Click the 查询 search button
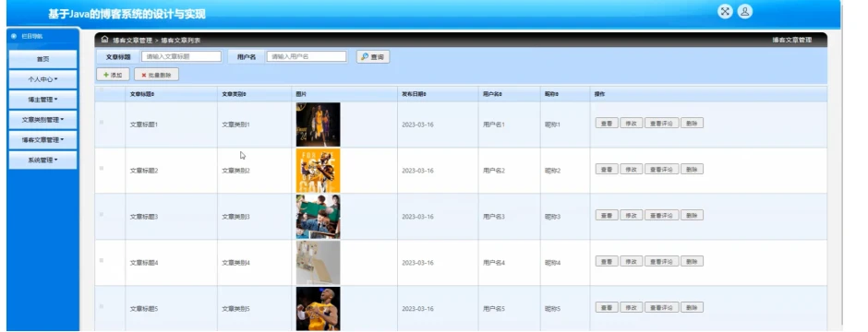This screenshot has height=332, width=868. pos(373,57)
